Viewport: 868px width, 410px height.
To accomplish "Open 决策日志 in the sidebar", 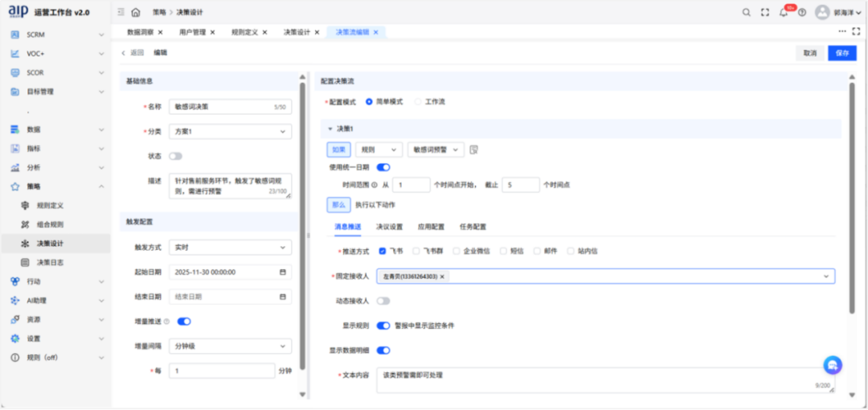I will coord(50,263).
